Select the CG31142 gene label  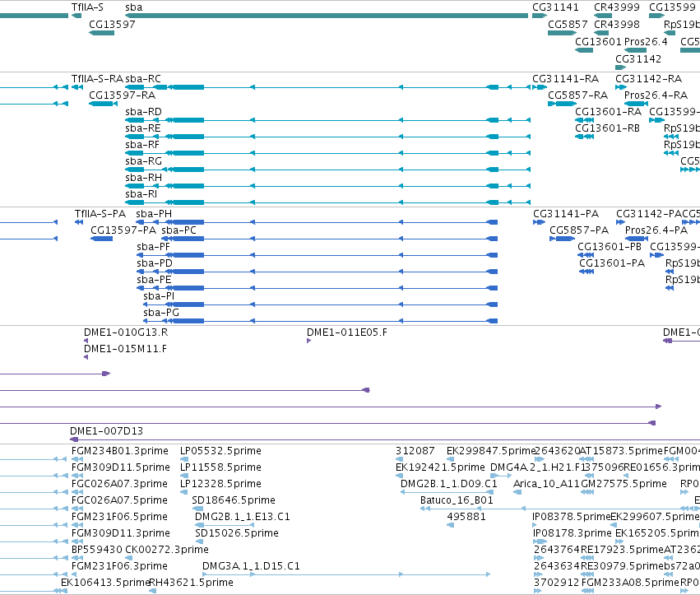638,59
